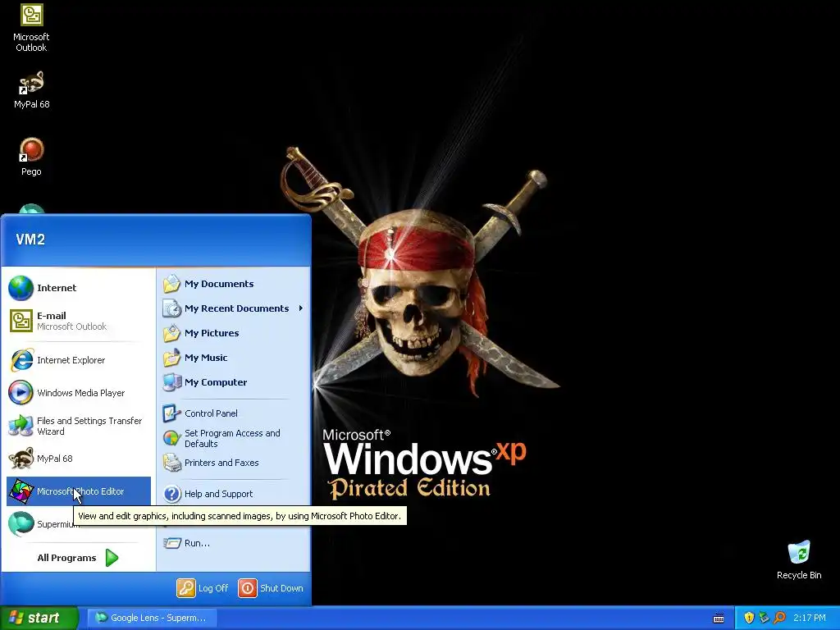Open Help and Support
Image resolution: width=840 pixels, height=630 pixels.
coord(234,494)
